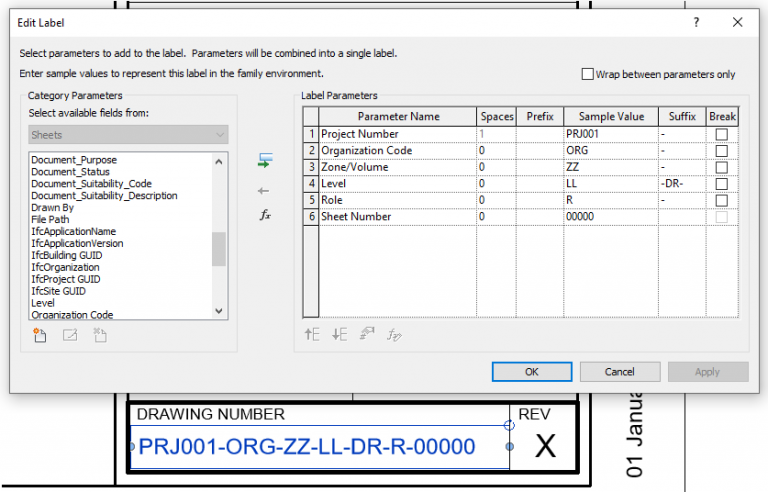Edit calculated value formula icon
This screenshot has height=492, width=768.
pyautogui.click(x=394, y=335)
